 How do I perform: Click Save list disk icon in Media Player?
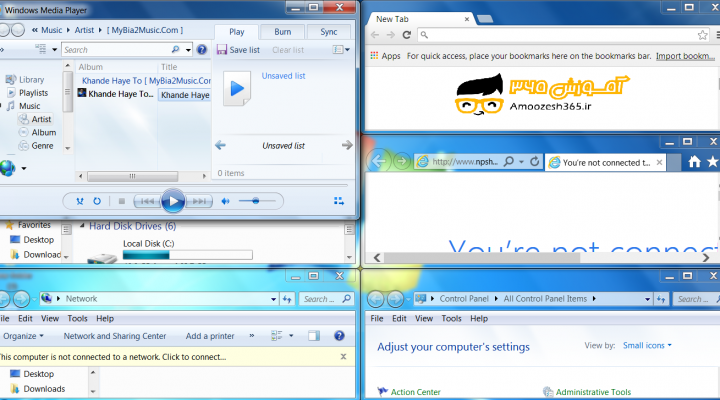222,50
